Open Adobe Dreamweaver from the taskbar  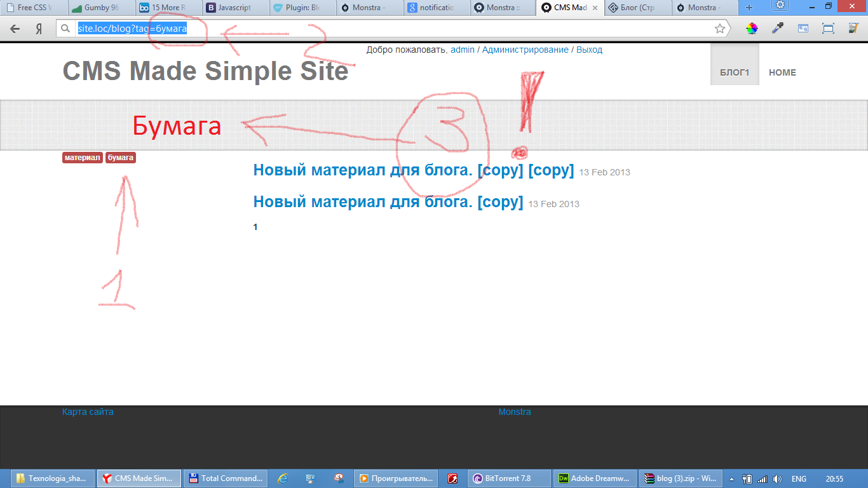coord(594,478)
